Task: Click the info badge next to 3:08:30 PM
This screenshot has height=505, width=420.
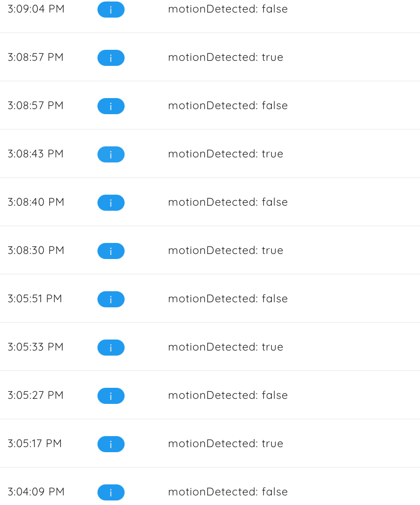Action: [111, 251]
